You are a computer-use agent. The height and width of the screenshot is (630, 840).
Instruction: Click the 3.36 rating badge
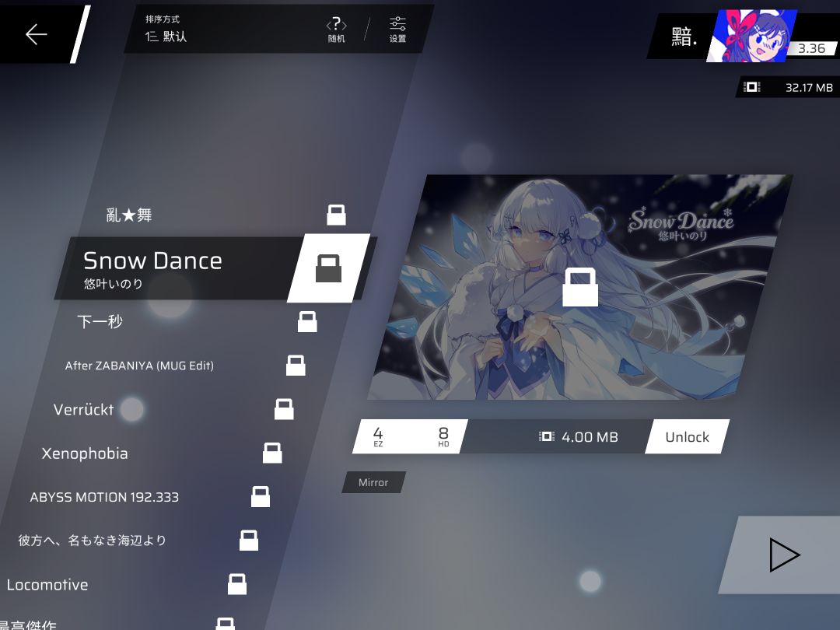click(x=811, y=48)
